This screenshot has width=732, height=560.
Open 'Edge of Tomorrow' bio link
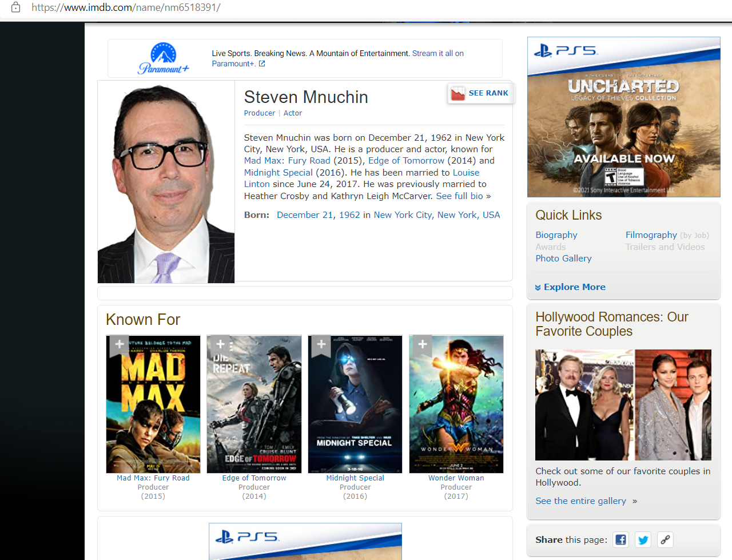pos(406,161)
